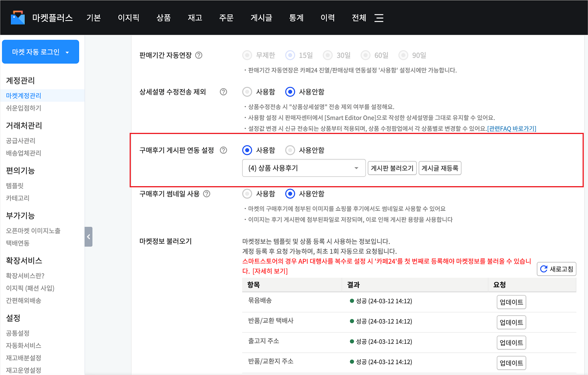The width and height of the screenshot is (588, 375).
Task: Go to 이지픽 (패션 사입) in sidebar
Action: 30,288
